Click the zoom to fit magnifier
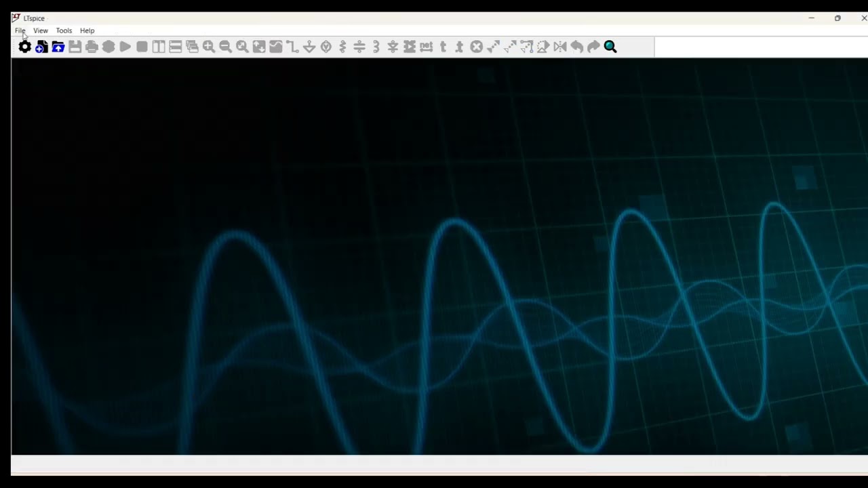 coord(242,47)
